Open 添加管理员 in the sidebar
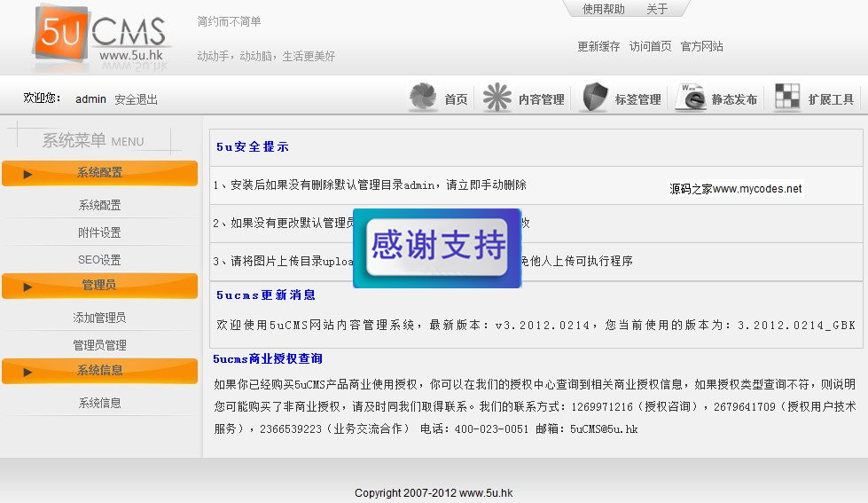This screenshot has height=503, width=868. [99, 318]
